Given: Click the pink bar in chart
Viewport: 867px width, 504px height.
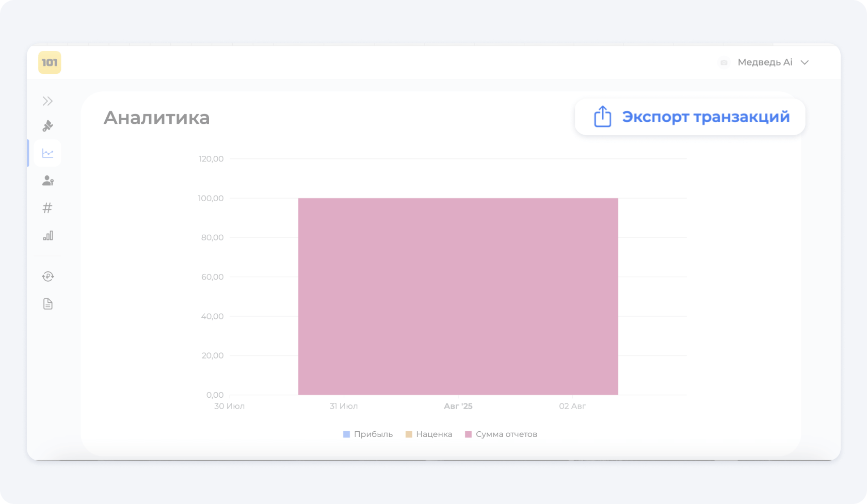Looking at the screenshot, I should pyautogui.click(x=458, y=297).
